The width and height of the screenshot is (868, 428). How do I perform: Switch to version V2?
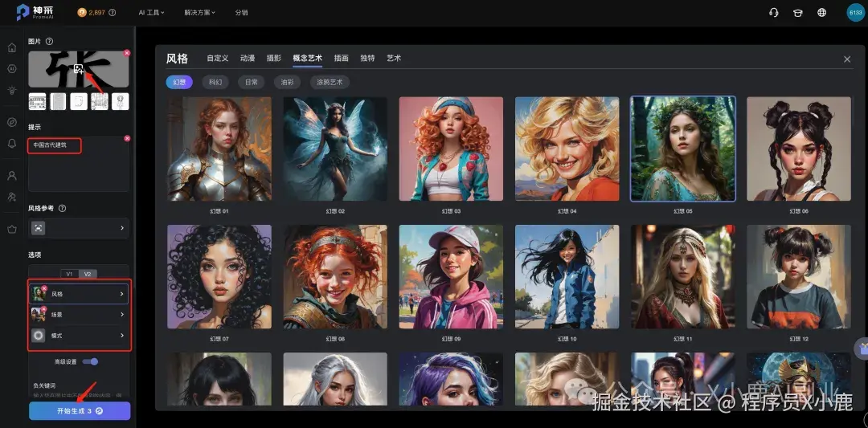click(87, 274)
